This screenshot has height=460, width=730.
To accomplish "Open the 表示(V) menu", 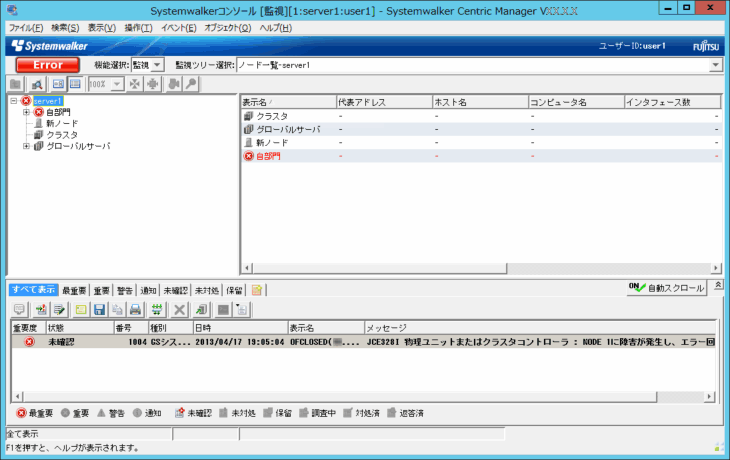I will click(102, 28).
